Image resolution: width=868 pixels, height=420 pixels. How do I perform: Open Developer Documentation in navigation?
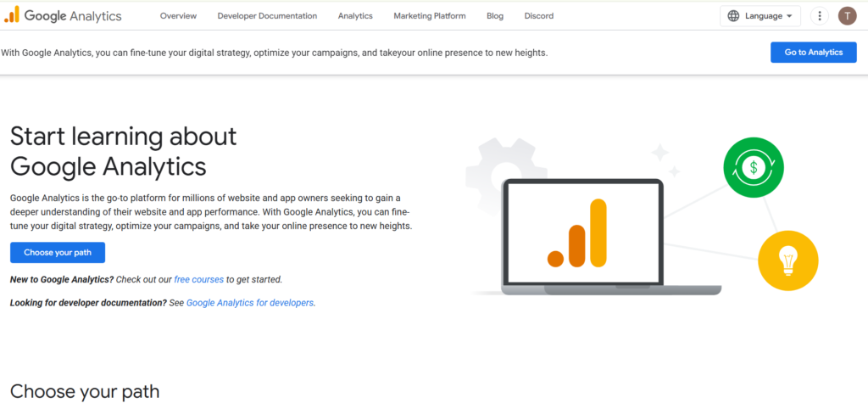(x=267, y=16)
